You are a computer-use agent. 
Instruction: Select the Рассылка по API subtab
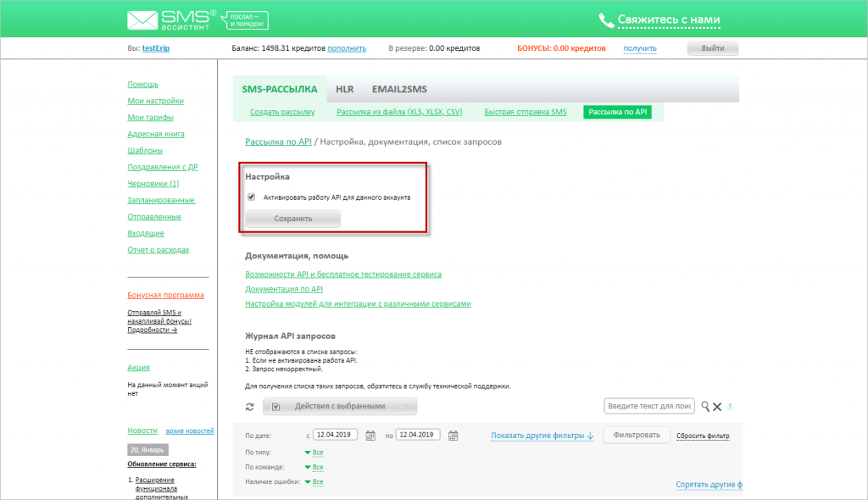617,112
